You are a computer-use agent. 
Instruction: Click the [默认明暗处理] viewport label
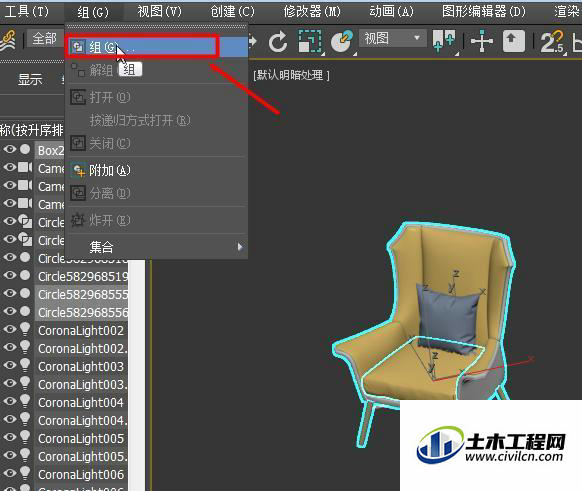(x=291, y=75)
